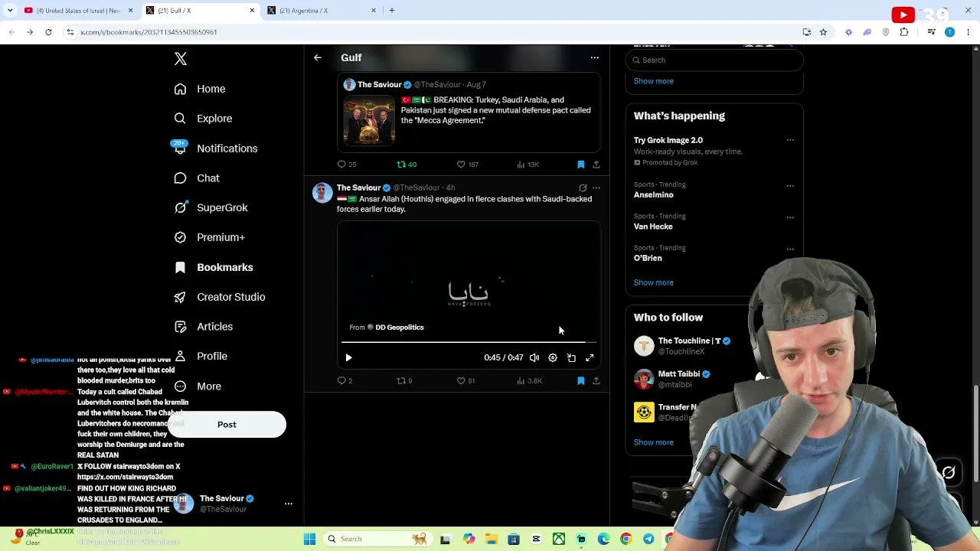The height and width of the screenshot is (551, 980).
Task: Click the Articles icon in the sidebar
Action: [x=180, y=327]
